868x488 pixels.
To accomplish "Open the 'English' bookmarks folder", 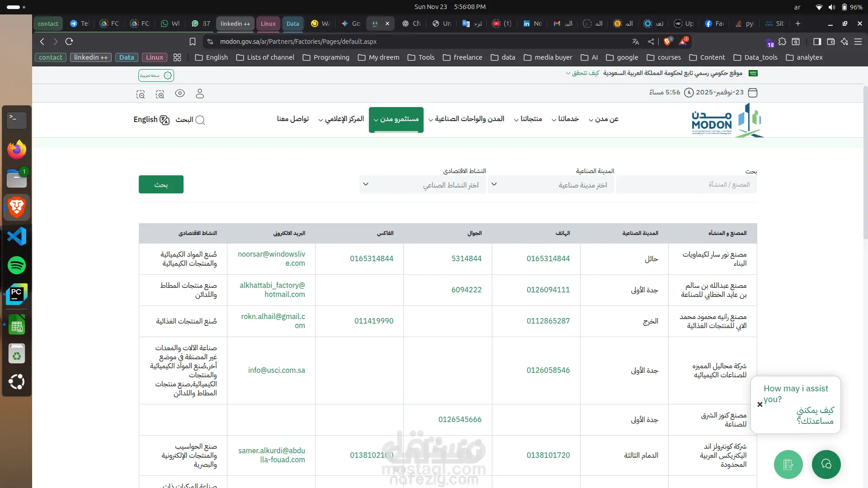I will [x=211, y=57].
